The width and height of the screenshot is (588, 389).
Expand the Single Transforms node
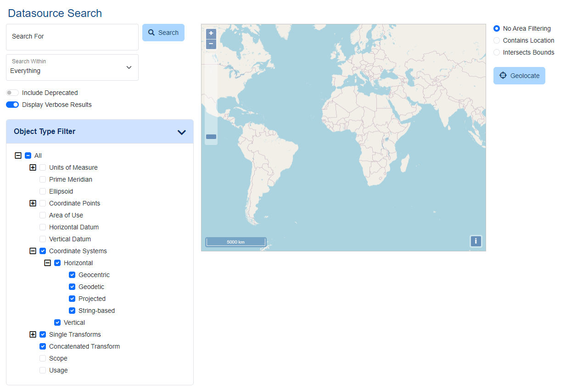[x=33, y=334]
